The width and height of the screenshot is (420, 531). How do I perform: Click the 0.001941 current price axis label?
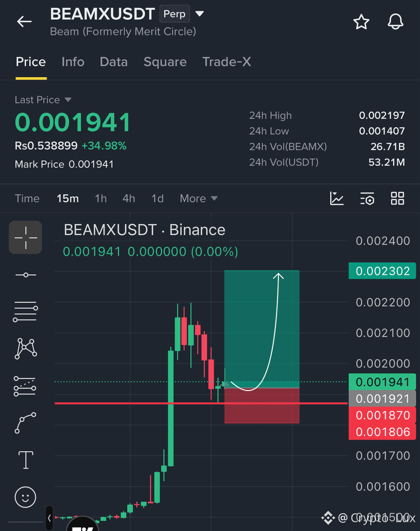(x=382, y=382)
